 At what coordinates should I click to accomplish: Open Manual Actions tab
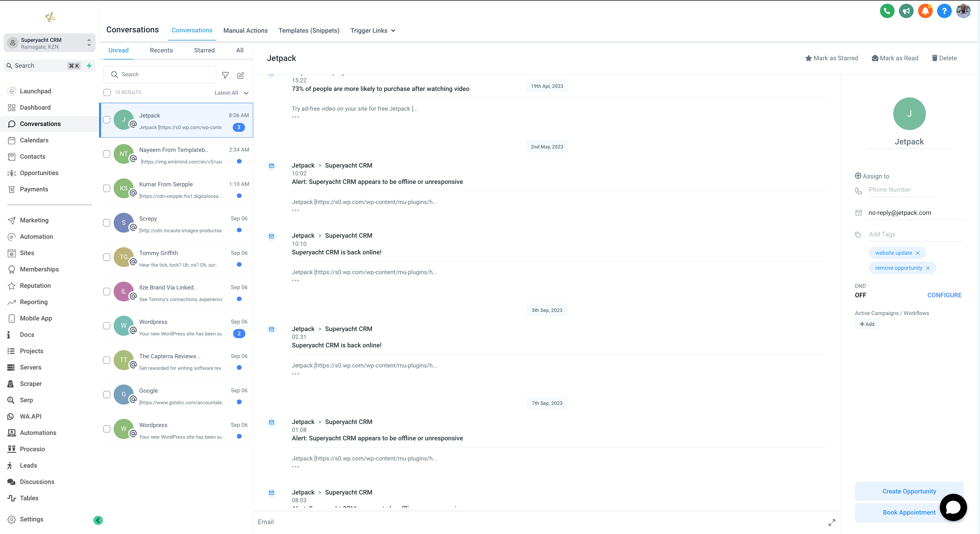245,30
